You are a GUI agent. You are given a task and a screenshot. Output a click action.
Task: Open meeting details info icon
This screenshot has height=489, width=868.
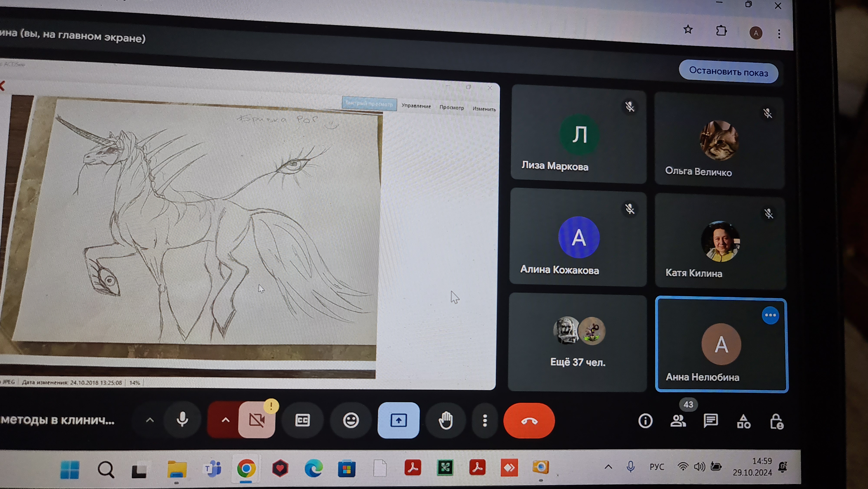[645, 421]
